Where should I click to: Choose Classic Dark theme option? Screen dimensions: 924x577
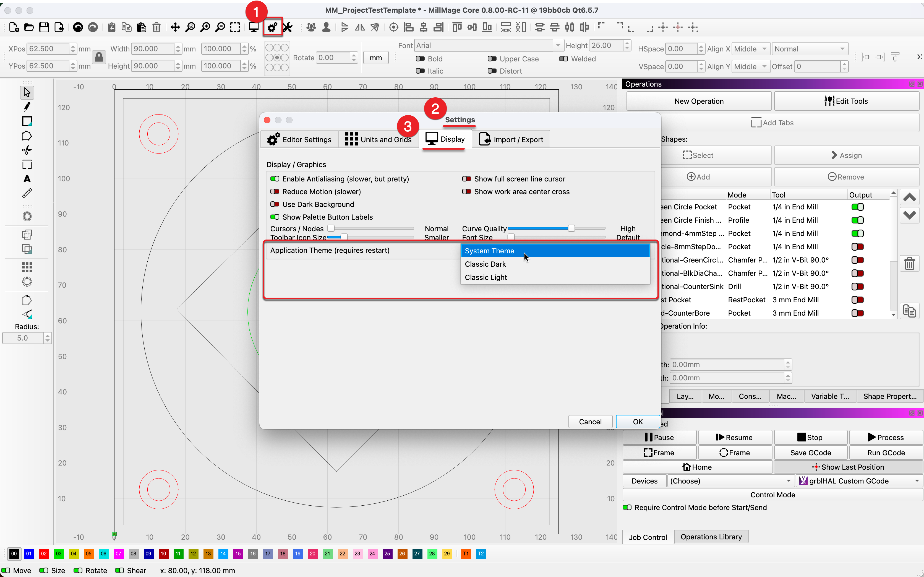pyautogui.click(x=485, y=264)
